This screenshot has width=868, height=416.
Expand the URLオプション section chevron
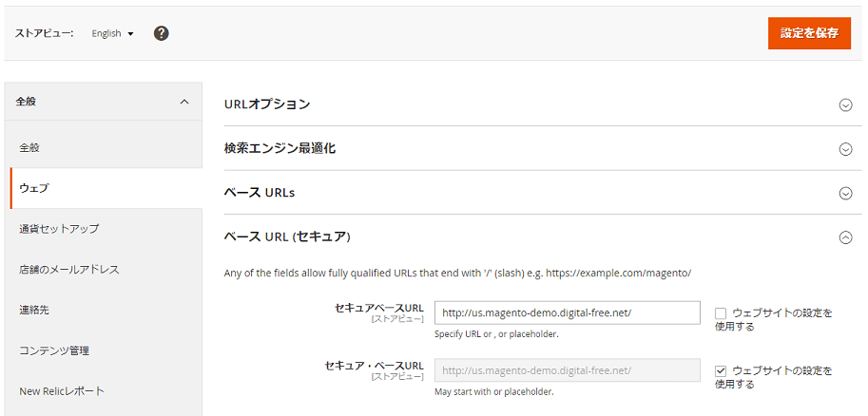(845, 104)
